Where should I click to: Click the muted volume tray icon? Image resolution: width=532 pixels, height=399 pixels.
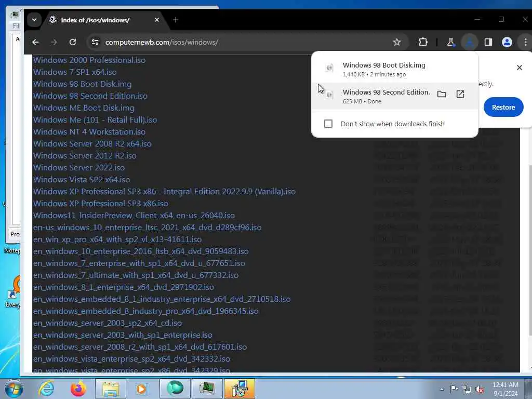480,390
